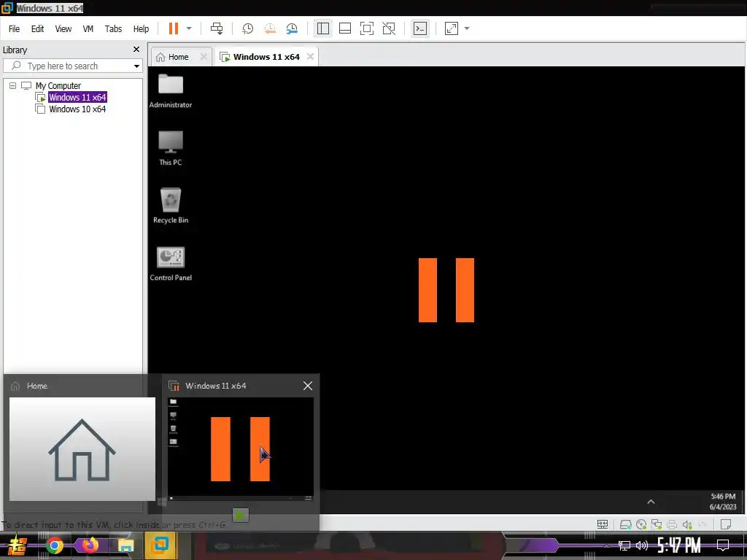
Task: Click the sound card status icon
Action: point(687,524)
